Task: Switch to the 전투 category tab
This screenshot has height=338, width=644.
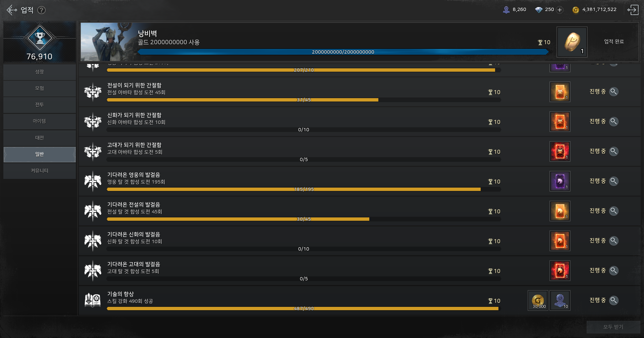Action: pyautogui.click(x=40, y=105)
